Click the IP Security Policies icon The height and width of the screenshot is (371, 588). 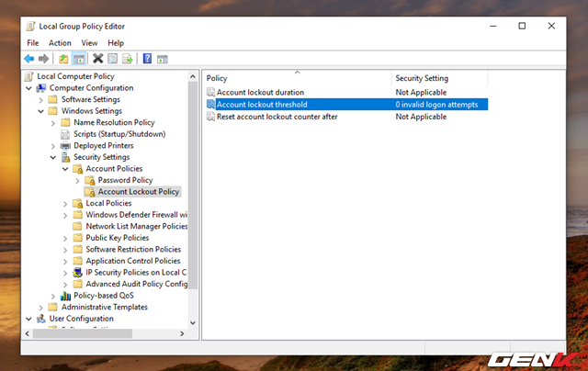[x=77, y=273]
